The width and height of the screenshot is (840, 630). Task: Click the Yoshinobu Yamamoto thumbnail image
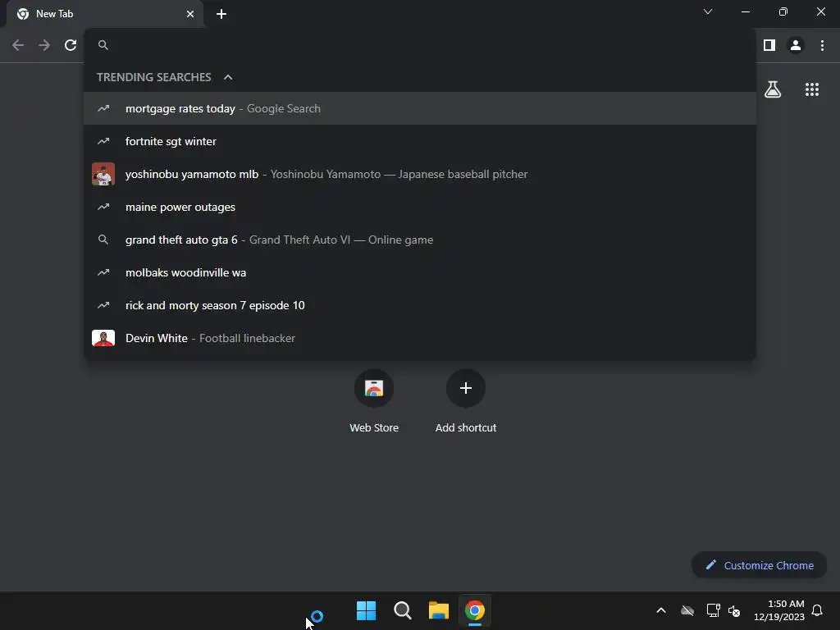click(103, 174)
